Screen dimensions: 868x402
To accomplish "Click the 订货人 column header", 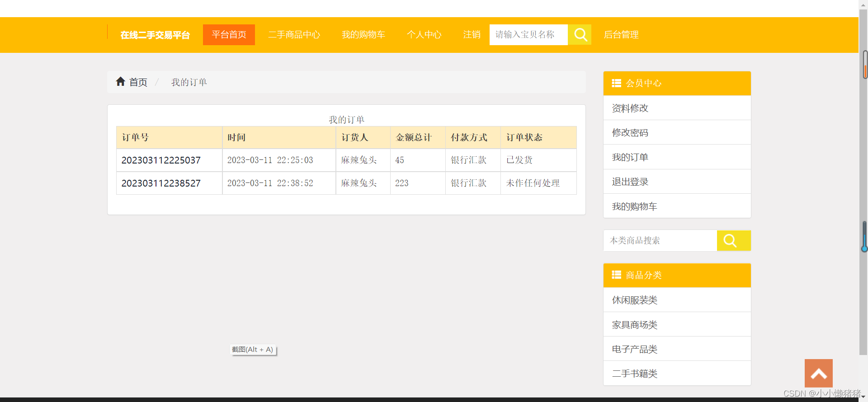I will tap(363, 137).
